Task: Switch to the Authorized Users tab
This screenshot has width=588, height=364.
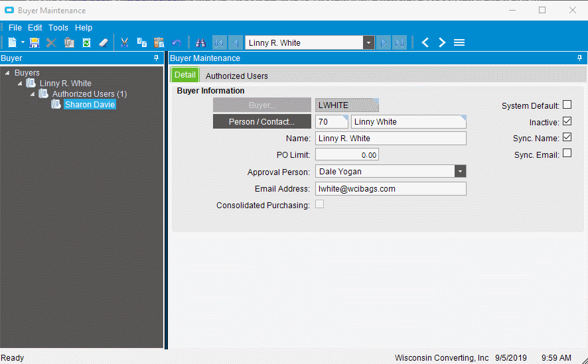Action: point(237,76)
